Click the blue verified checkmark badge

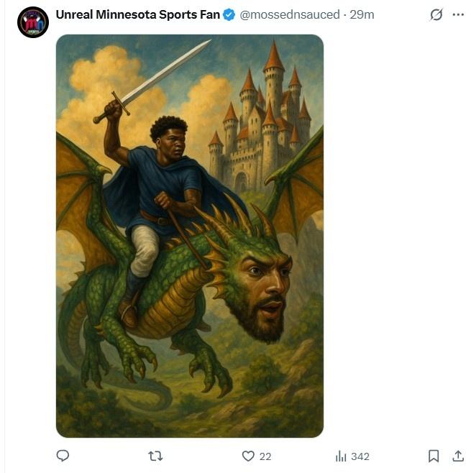tap(229, 14)
